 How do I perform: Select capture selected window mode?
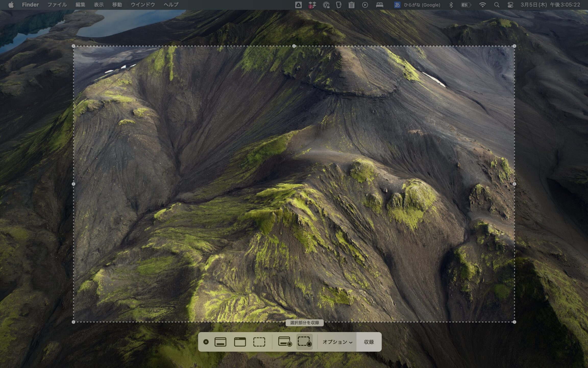coord(240,342)
